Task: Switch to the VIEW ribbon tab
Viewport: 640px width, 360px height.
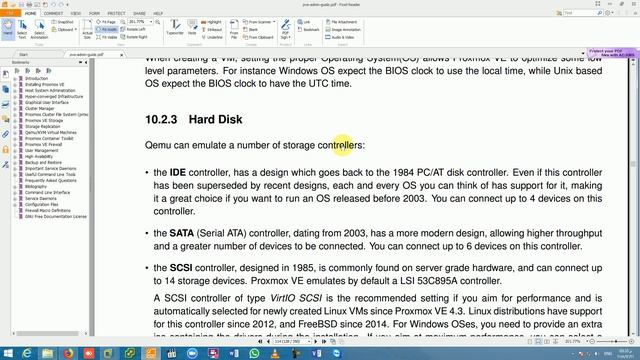Action: [76, 13]
